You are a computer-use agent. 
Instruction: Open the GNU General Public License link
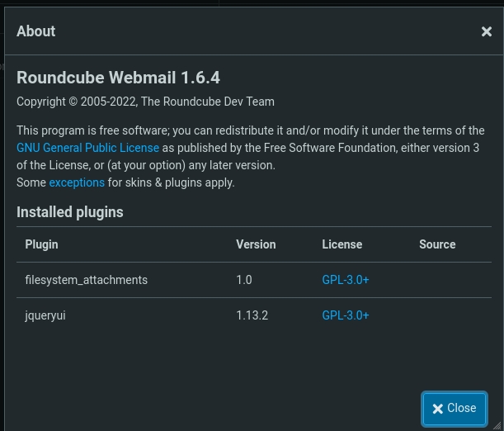tap(87, 148)
